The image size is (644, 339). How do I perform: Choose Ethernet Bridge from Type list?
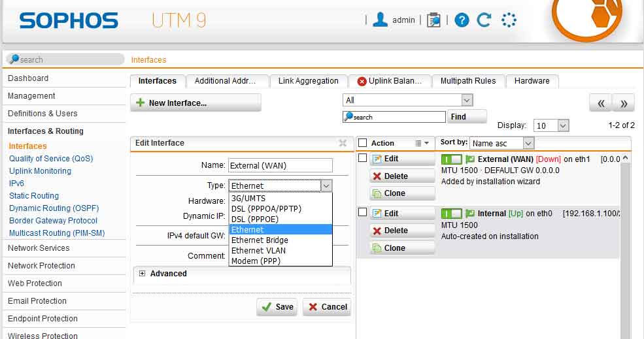pos(280,240)
